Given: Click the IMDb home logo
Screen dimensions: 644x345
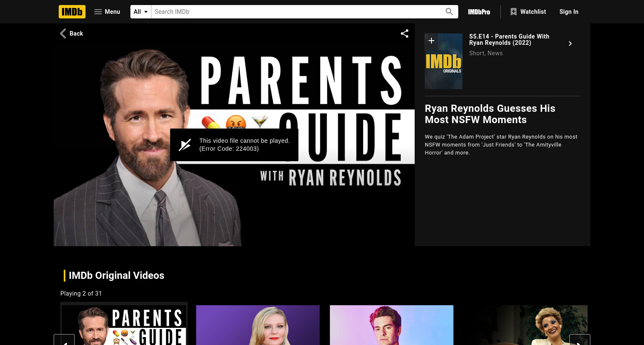Looking at the screenshot, I should [x=72, y=12].
